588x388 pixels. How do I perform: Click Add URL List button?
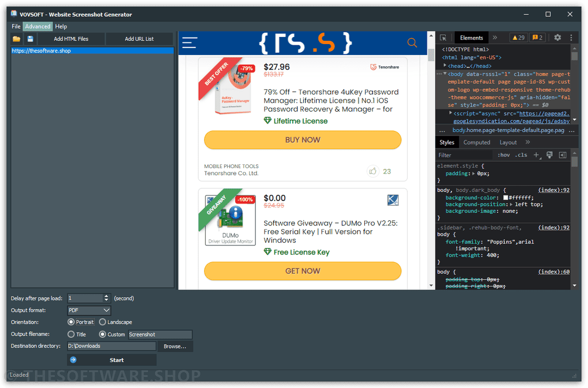pyautogui.click(x=139, y=39)
